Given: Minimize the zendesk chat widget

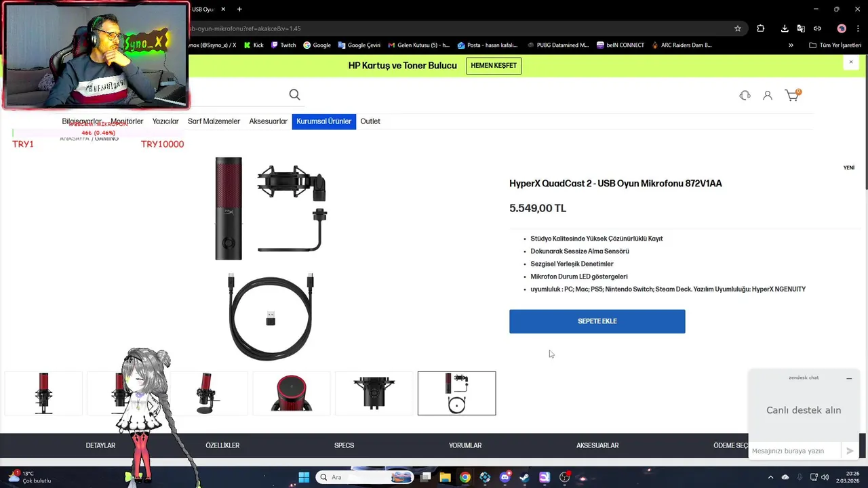Looking at the screenshot, I should coord(849,378).
